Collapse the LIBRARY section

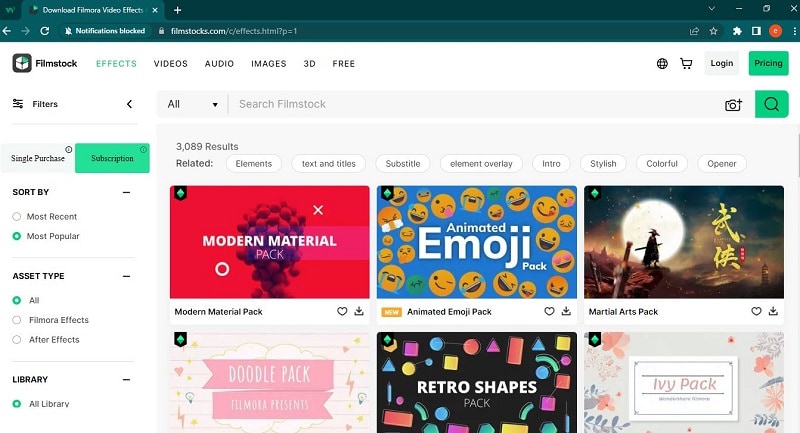tap(127, 379)
